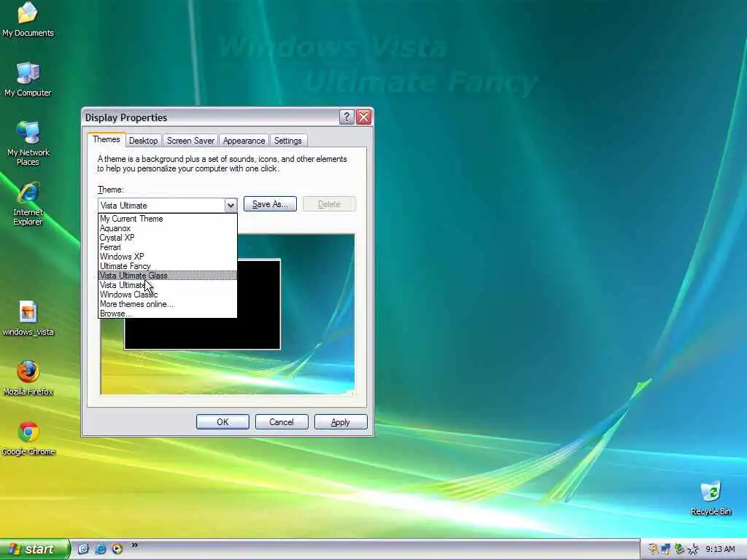Image resolution: width=747 pixels, height=560 pixels.
Task: Click the third system tray icon
Action: click(x=679, y=550)
